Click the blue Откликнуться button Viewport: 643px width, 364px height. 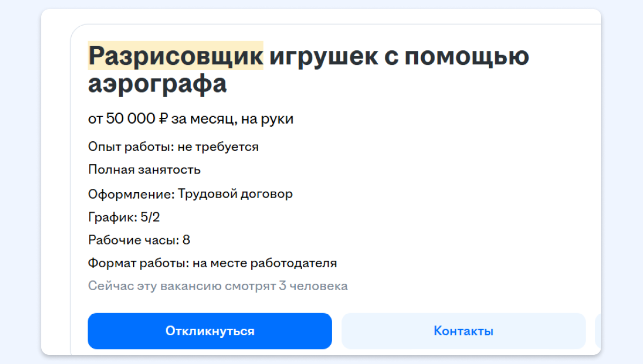(x=210, y=331)
